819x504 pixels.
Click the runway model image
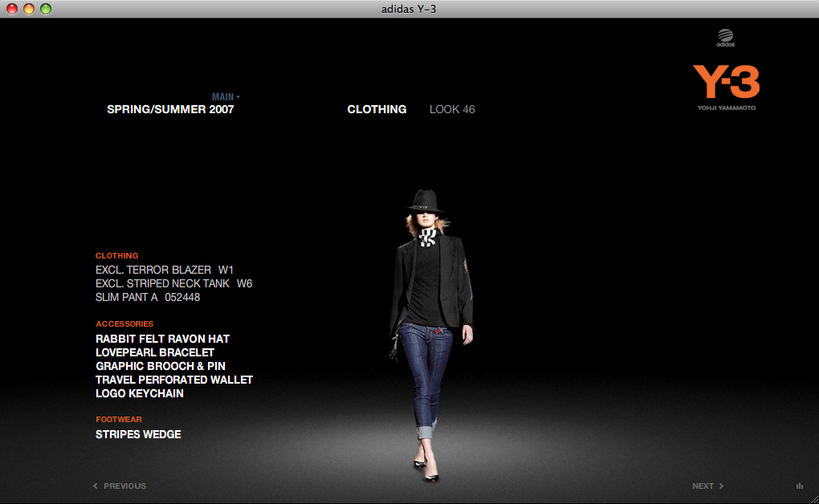click(431, 335)
